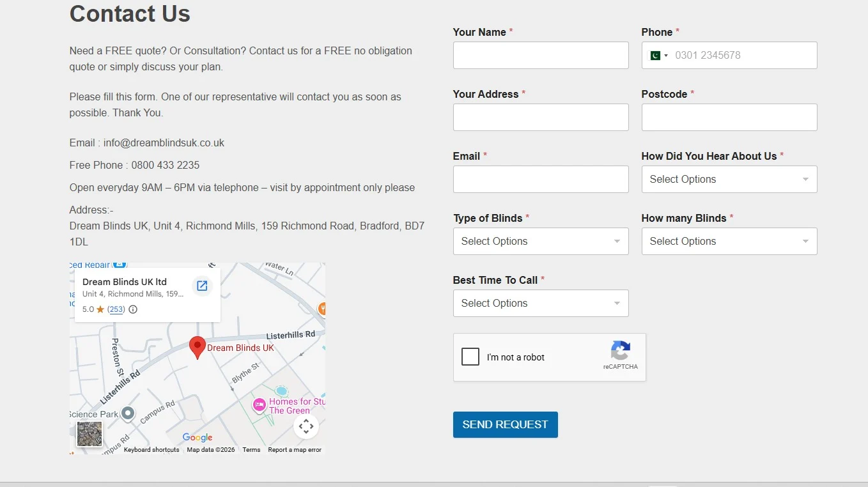Expand How Did You Hear About Us dropdown
Image resolution: width=868 pixels, height=487 pixels.
pyautogui.click(x=729, y=180)
